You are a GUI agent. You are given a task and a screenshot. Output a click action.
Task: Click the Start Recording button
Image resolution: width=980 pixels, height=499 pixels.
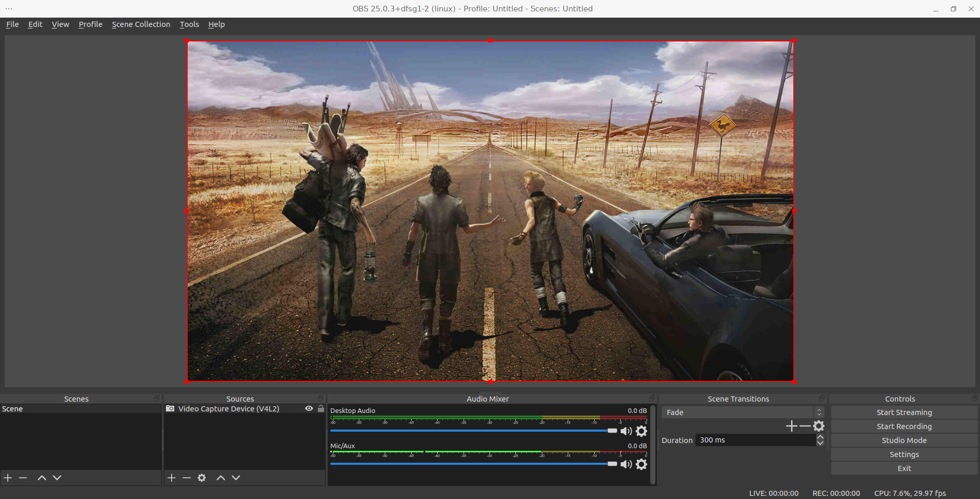pyautogui.click(x=904, y=426)
